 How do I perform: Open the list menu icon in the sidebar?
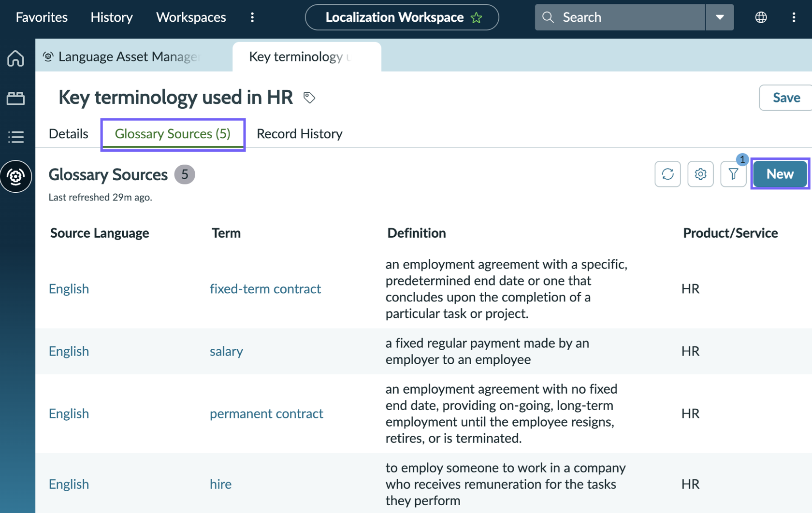pyautogui.click(x=15, y=137)
